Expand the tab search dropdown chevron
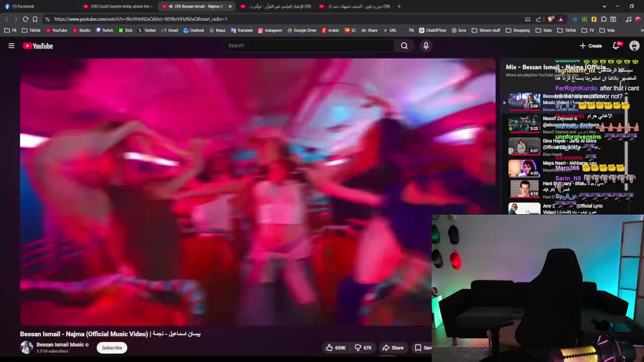The image size is (644, 362). coord(604,7)
